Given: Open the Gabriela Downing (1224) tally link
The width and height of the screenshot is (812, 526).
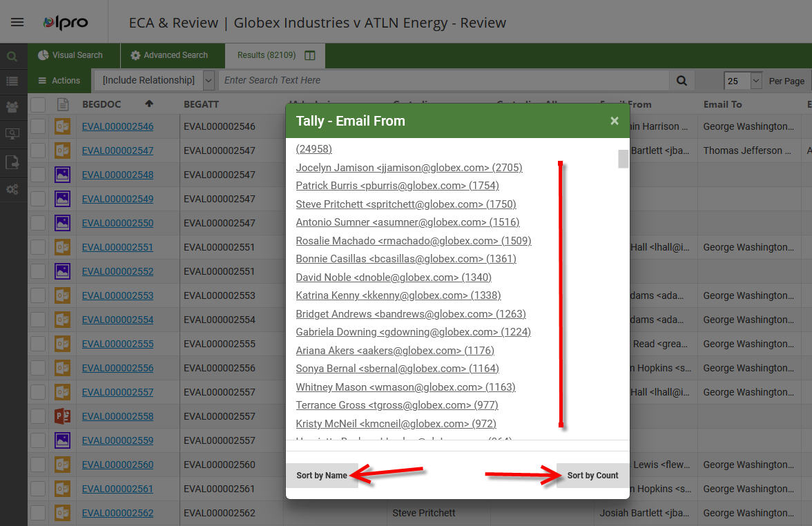Looking at the screenshot, I should coord(413,332).
